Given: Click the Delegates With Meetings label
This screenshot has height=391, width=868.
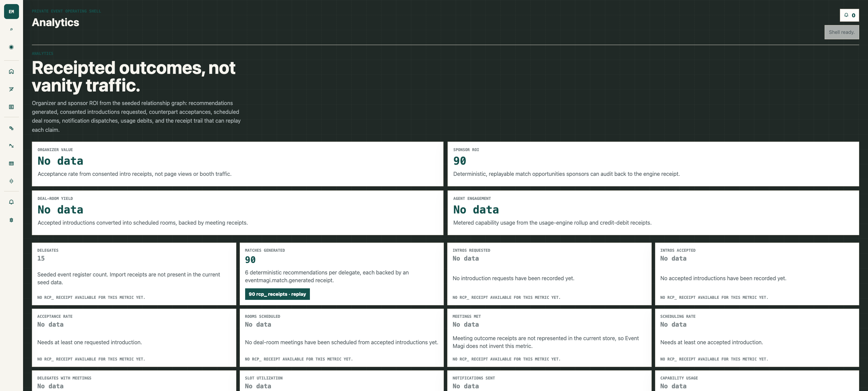Looking at the screenshot, I should tap(64, 378).
